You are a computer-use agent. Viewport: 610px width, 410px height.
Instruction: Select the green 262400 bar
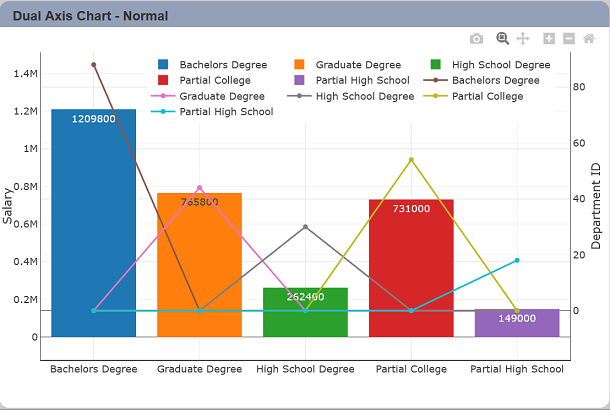click(305, 312)
